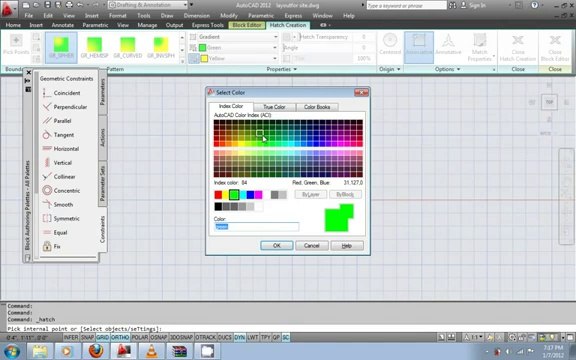Select the Collinear constraint tool

tap(59, 177)
